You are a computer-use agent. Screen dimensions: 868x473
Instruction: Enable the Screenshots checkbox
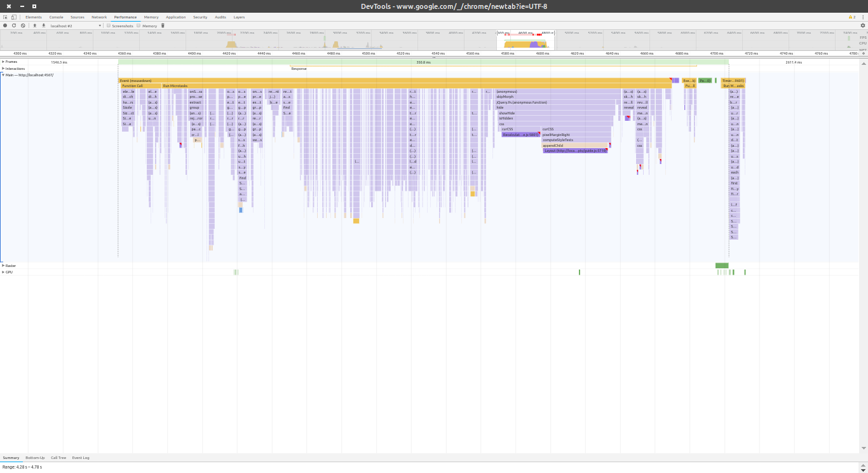[109, 25]
